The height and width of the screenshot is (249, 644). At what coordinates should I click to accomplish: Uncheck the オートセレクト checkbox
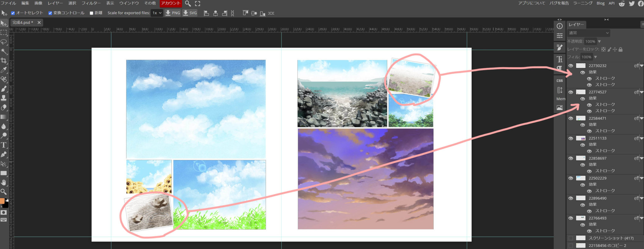tap(13, 13)
